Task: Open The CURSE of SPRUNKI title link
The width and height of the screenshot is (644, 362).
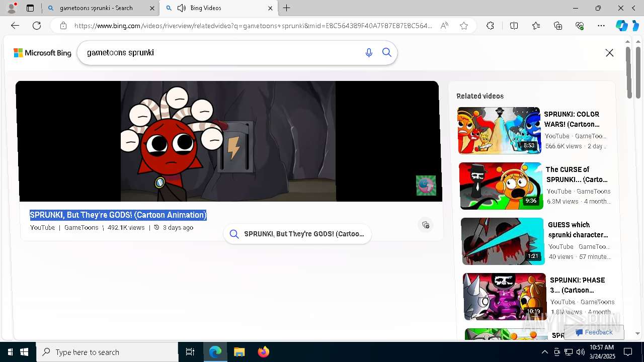Action: (x=577, y=174)
